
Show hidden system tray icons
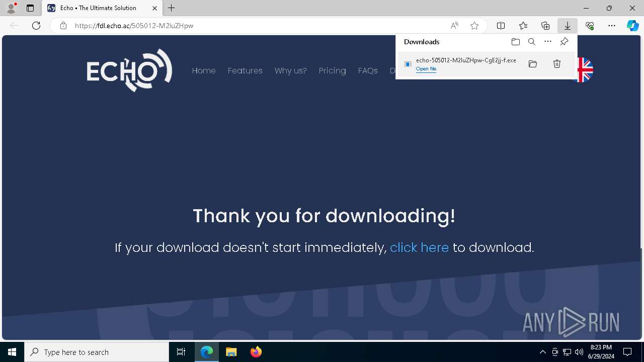click(542, 352)
